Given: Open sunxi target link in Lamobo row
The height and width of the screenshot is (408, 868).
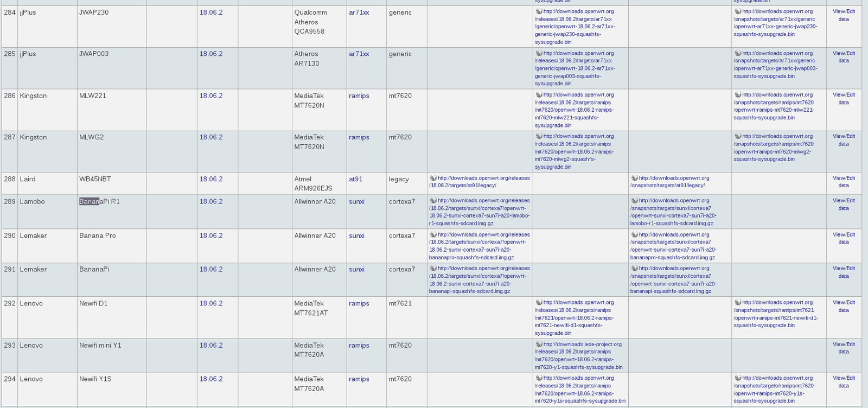Looking at the screenshot, I should pos(356,202).
